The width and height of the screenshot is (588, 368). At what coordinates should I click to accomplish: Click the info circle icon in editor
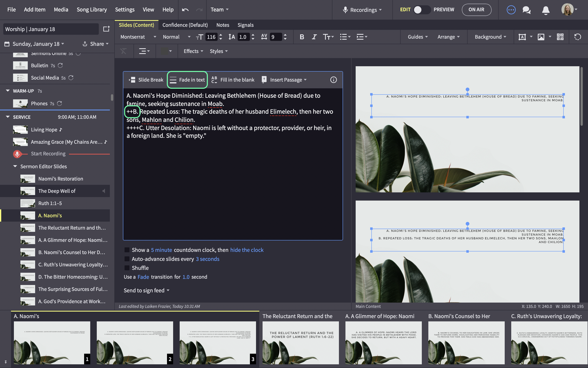333,80
